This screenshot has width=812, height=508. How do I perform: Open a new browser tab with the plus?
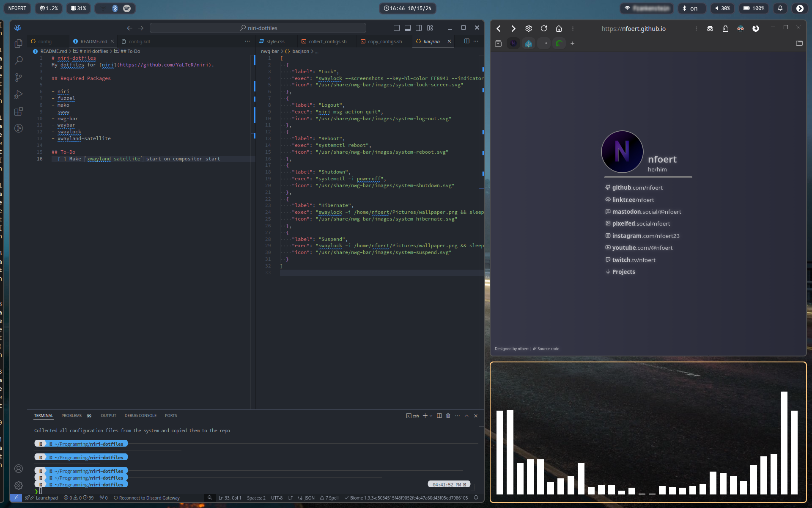(x=572, y=43)
